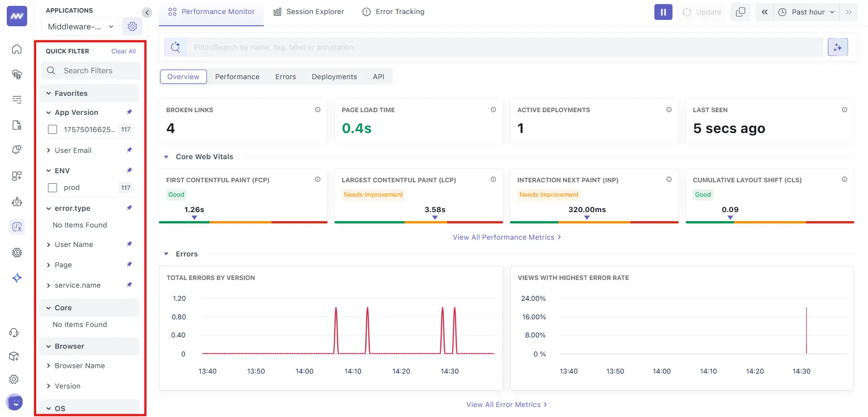Viewport: 868px width, 417px height.
Task: Pause live data refresh
Action: point(663,12)
